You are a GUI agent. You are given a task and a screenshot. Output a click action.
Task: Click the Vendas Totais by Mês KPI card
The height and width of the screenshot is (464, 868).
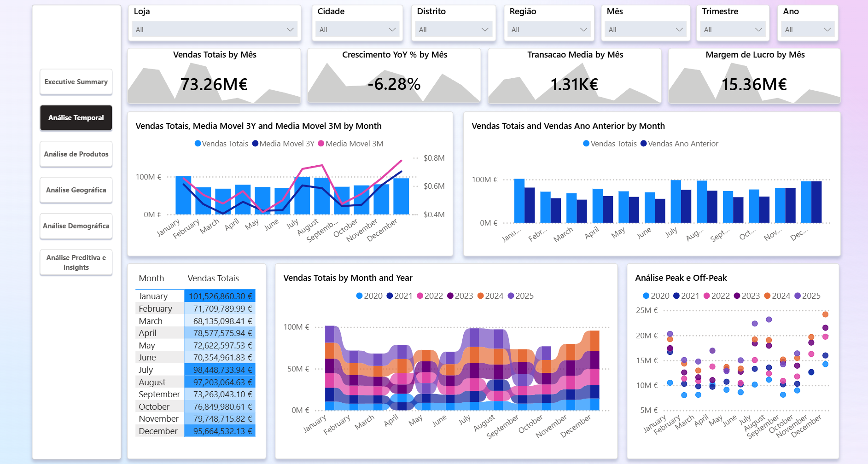(214, 76)
